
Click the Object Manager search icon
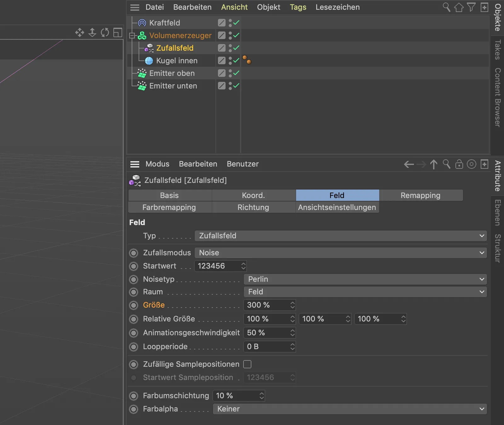[x=446, y=7]
